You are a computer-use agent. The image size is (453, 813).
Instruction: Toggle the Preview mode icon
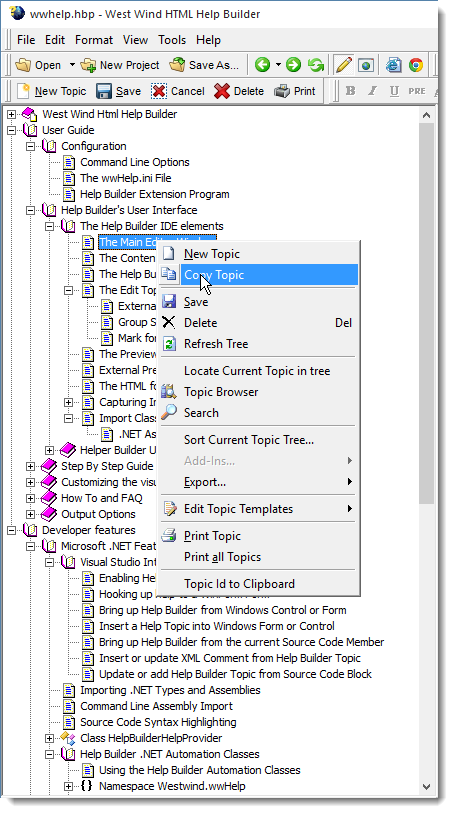pos(366,65)
